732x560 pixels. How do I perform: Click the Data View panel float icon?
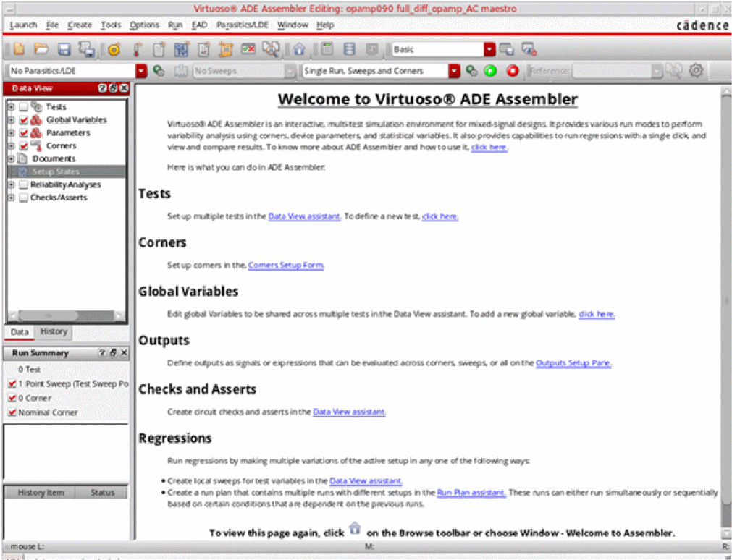[113, 88]
